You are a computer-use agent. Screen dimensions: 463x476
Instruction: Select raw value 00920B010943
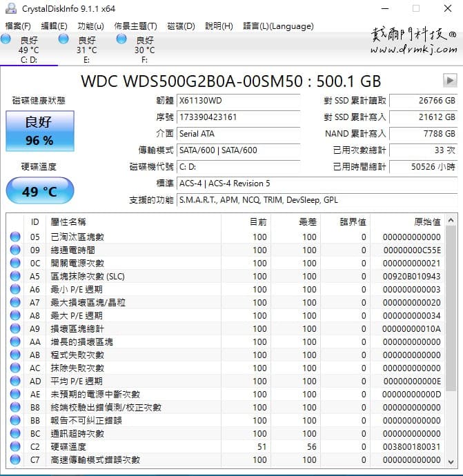pos(411,276)
